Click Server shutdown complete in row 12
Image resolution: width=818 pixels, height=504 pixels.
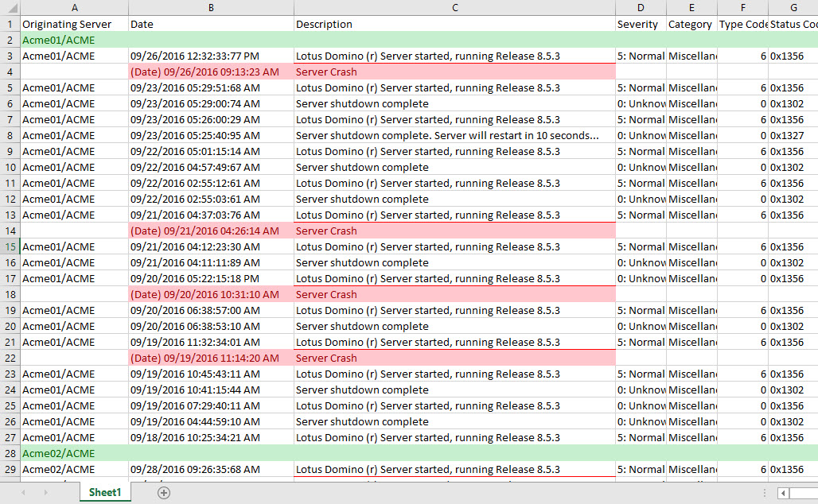pyautogui.click(x=454, y=199)
